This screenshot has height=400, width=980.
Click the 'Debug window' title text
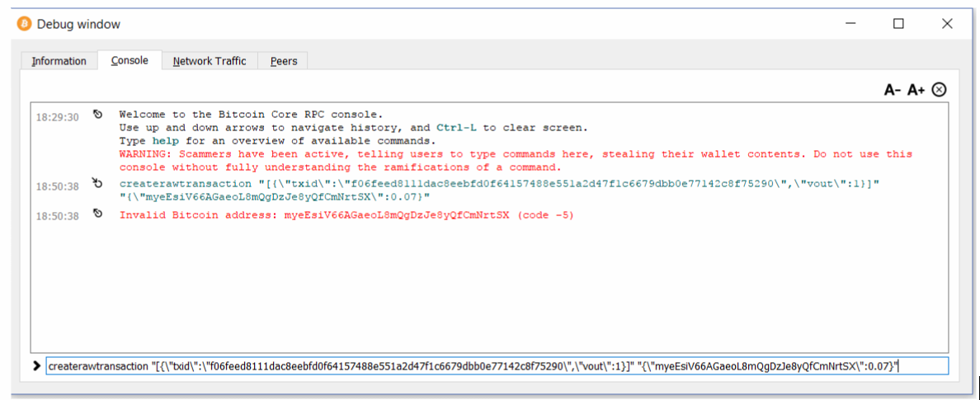pos(78,24)
